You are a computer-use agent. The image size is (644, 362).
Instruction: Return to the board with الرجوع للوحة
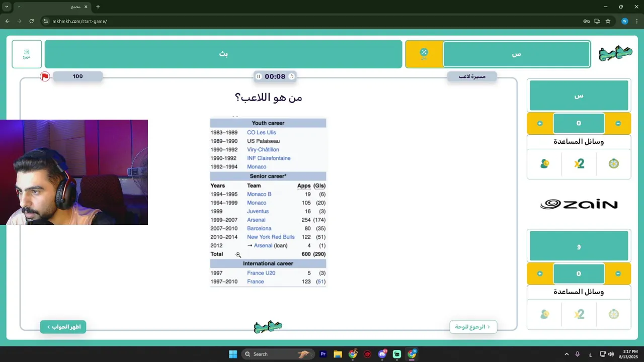(x=473, y=327)
